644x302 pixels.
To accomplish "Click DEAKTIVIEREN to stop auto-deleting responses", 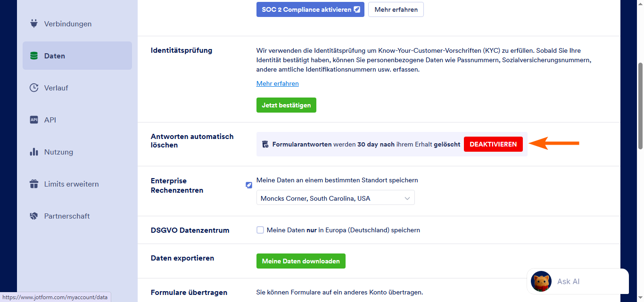I will [493, 144].
